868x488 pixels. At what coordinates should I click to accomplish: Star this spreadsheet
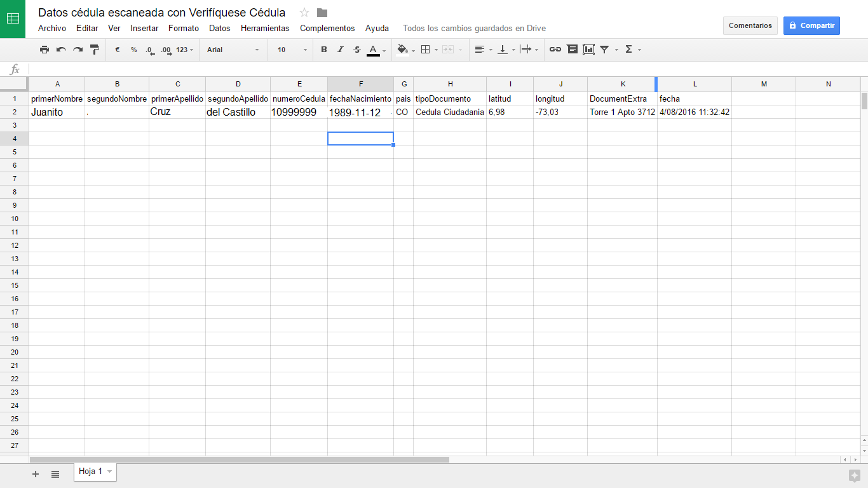[x=304, y=13]
